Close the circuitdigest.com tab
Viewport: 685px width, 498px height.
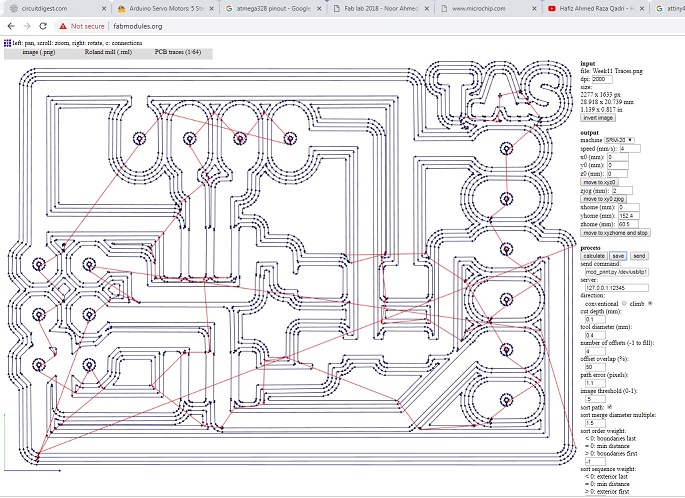(104, 9)
